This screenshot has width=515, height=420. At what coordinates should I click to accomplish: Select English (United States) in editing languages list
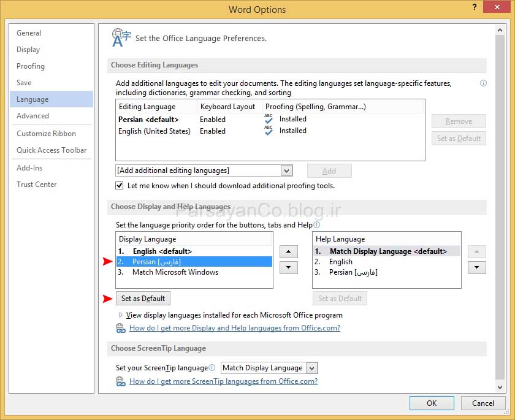pos(154,131)
